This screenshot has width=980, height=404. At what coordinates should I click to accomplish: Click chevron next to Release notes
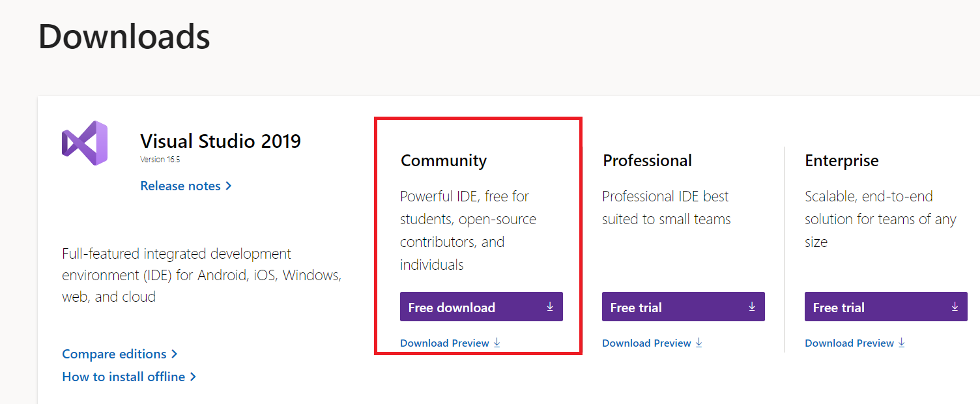point(229,186)
